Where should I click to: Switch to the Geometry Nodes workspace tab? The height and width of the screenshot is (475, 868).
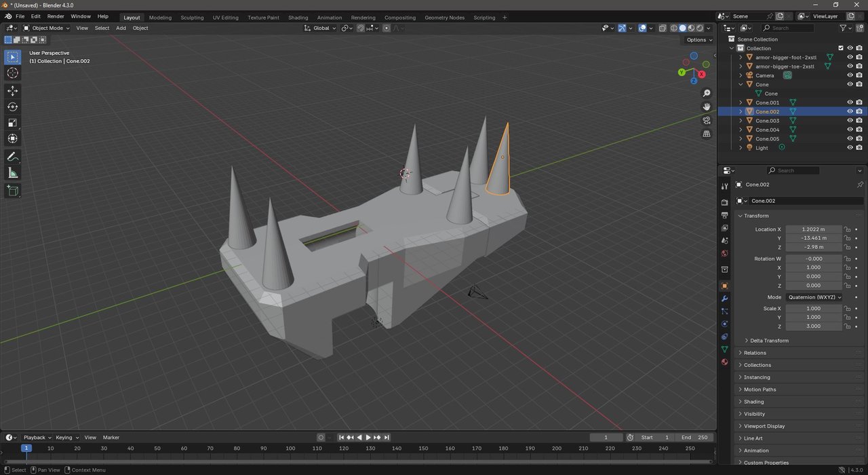[445, 18]
